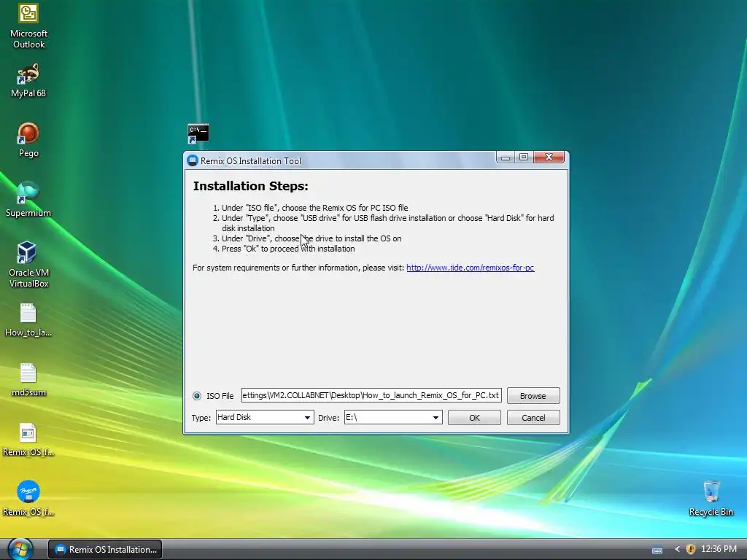The image size is (747, 560).
Task: Click the ISO file path field
Action: point(371,395)
